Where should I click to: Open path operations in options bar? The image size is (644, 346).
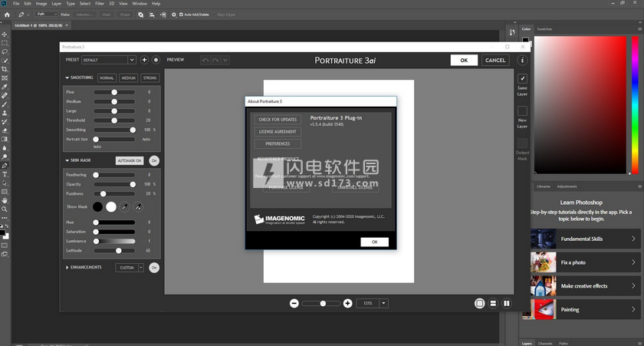pos(141,15)
